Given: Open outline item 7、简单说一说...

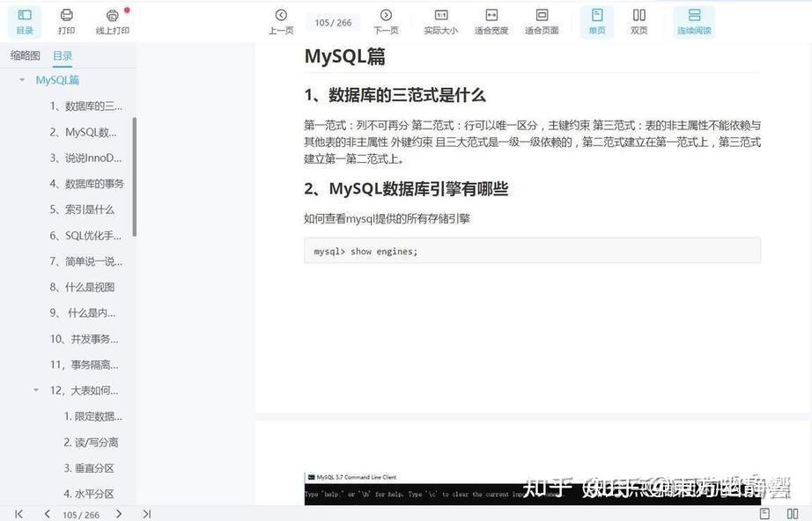Looking at the screenshot, I should [86, 261].
